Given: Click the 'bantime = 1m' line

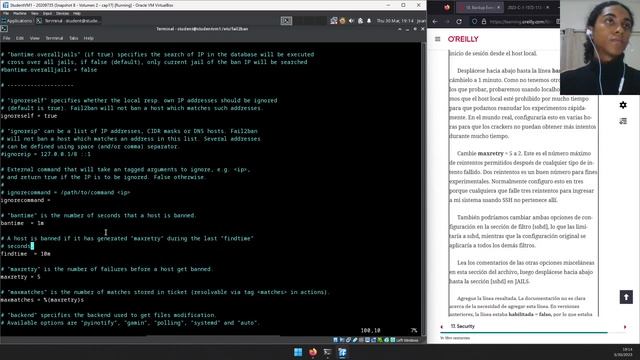Looking at the screenshot, I should tap(22, 223).
